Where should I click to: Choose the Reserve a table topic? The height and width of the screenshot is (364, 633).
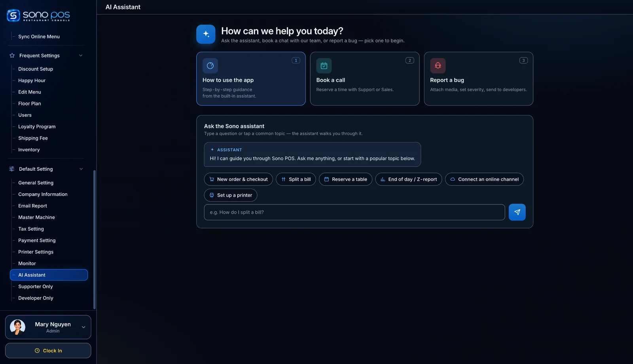coord(345,179)
